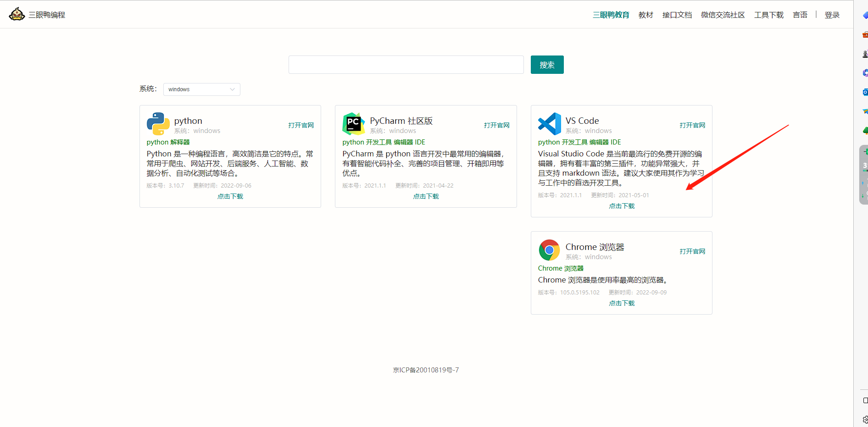Click PyCharm's python 开发工具 编辑器 IDE tags
Viewport: 868px width, 427px height.
pyautogui.click(x=384, y=142)
